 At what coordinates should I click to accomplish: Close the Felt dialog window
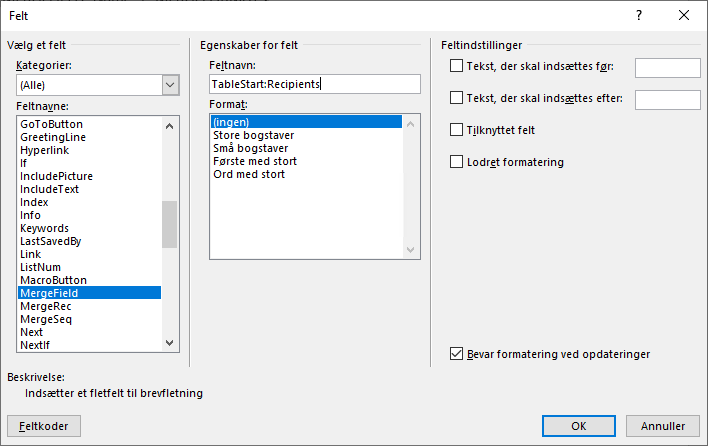point(684,15)
